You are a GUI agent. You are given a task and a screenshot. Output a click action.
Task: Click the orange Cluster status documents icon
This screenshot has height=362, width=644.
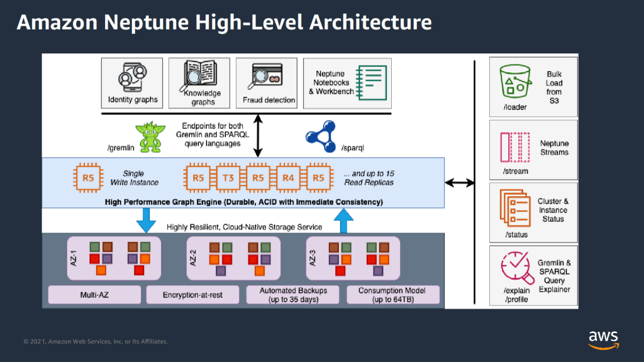tap(515, 207)
